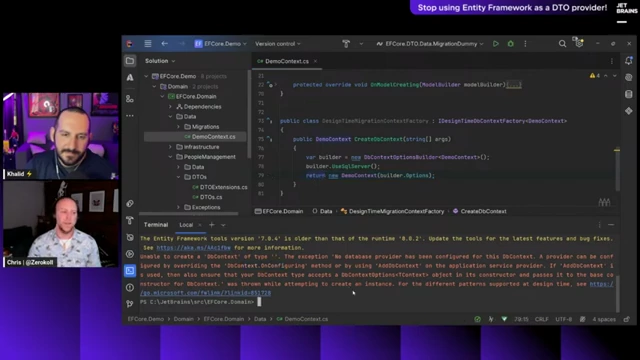The width and height of the screenshot is (640, 360).
Task: Open DTOExtensions.cs file
Action: point(223,187)
